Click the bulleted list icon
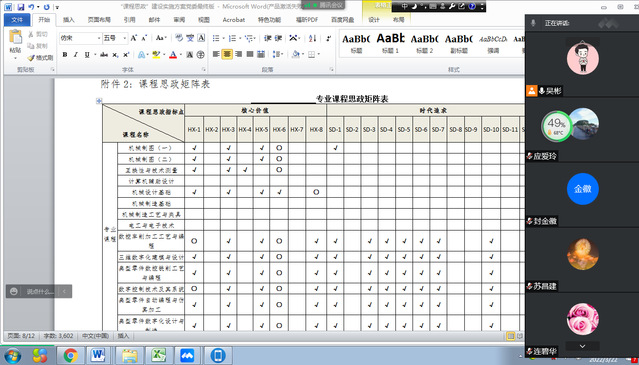 216,38
